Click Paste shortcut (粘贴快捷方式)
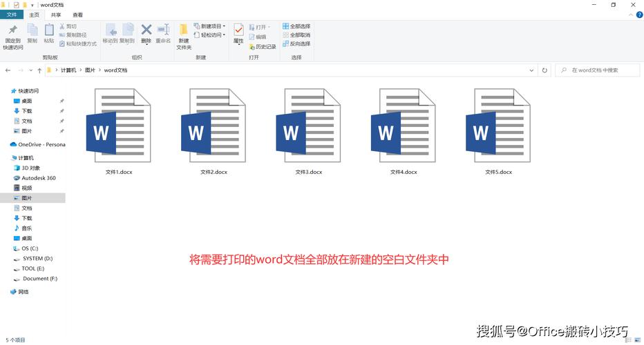Viewport: 644px width, 345px height. pyautogui.click(x=78, y=43)
